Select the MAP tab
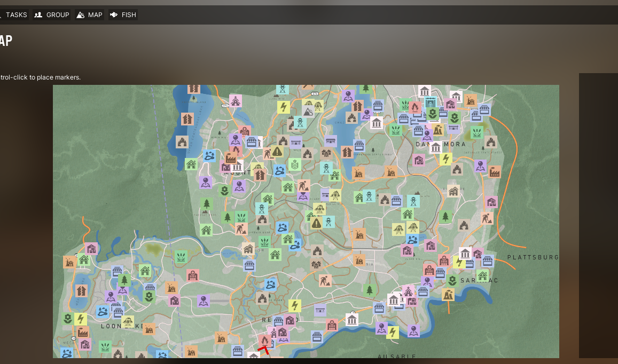This screenshot has width=618, height=364. click(89, 15)
